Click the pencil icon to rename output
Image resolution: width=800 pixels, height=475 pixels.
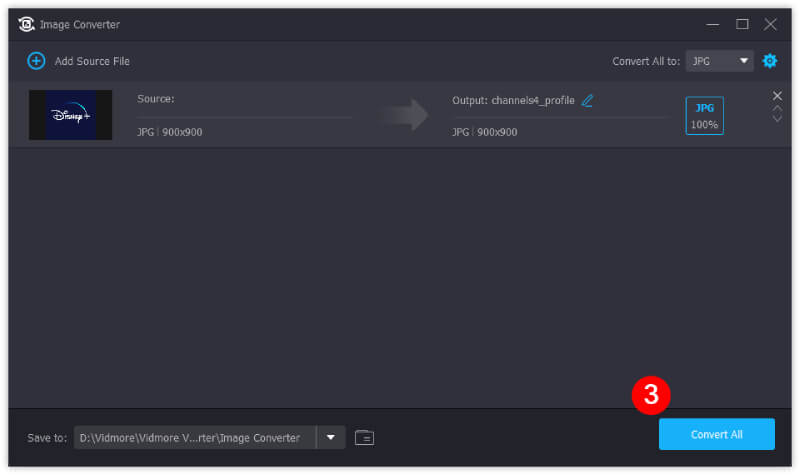pyautogui.click(x=587, y=101)
